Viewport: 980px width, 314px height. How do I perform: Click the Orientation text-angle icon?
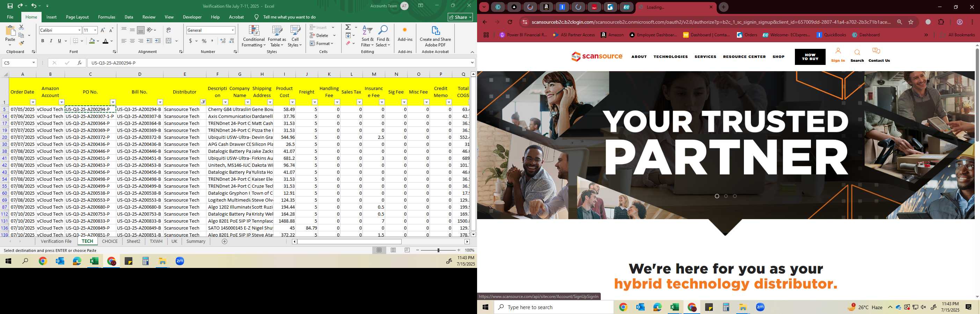pyautogui.click(x=150, y=30)
